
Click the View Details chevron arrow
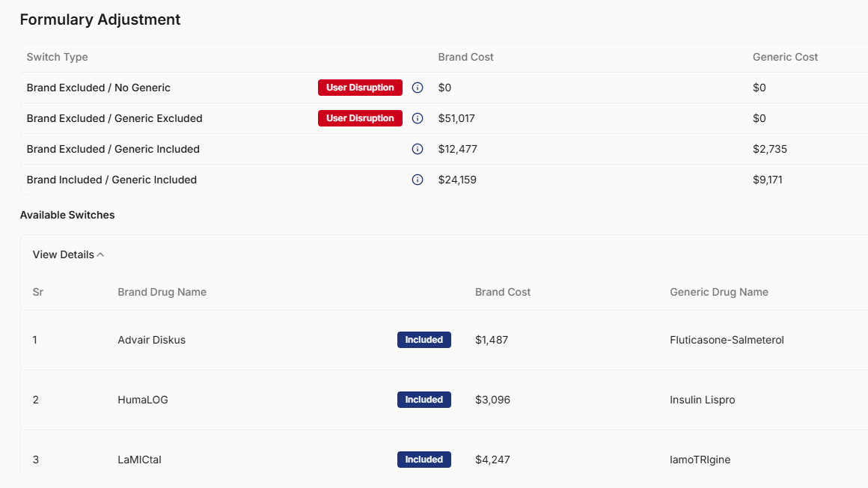(x=100, y=254)
